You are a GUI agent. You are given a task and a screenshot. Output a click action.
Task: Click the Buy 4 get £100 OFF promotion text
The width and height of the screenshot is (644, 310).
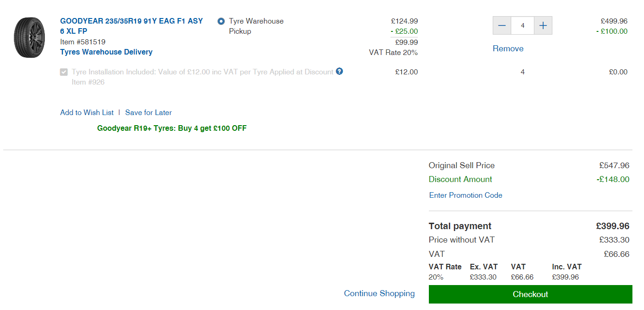click(x=172, y=128)
